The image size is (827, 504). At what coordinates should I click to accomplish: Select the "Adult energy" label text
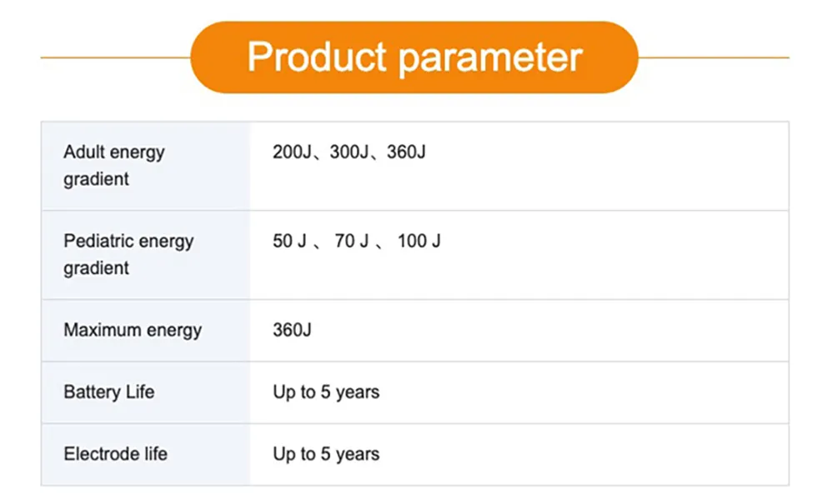[114, 152]
